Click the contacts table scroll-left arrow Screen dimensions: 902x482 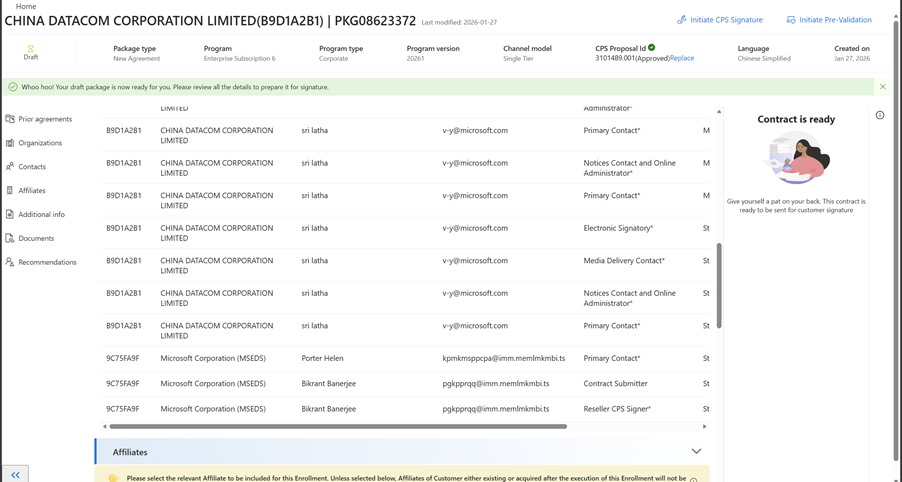[104, 426]
